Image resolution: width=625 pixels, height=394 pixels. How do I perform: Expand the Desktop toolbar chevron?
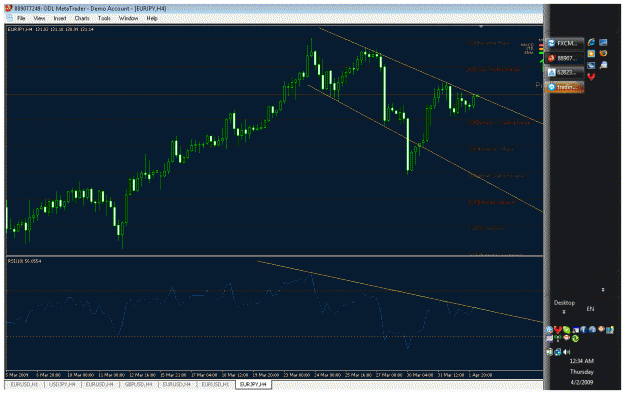tap(564, 312)
